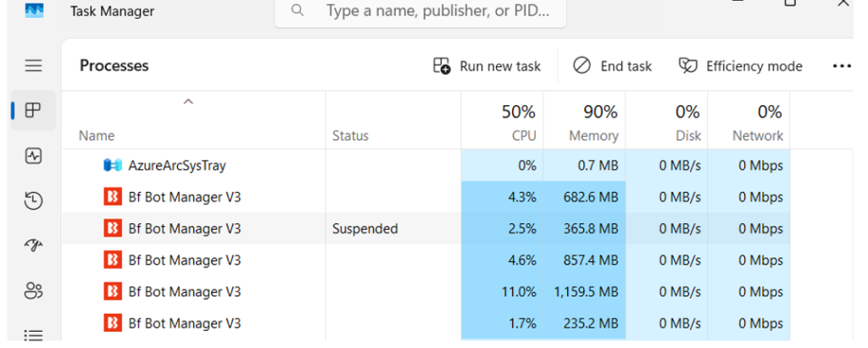This screenshot has height=348, width=868.
Task: Click the Task Manager app icon
Action: point(34,11)
